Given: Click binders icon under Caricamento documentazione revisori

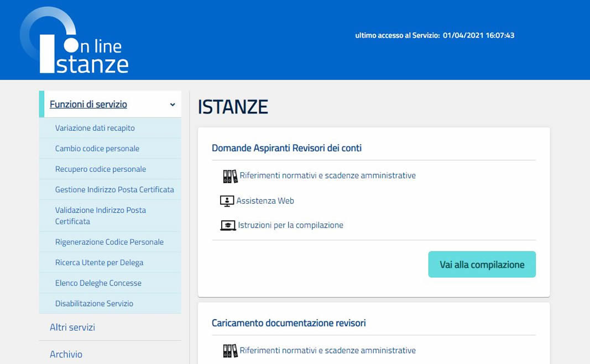Looking at the screenshot, I should (230, 351).
